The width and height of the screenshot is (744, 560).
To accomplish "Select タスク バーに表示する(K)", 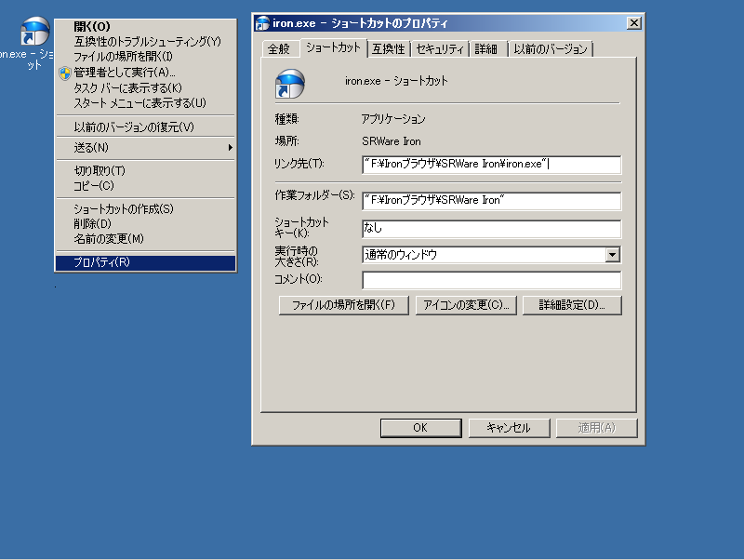I will 146,87.
